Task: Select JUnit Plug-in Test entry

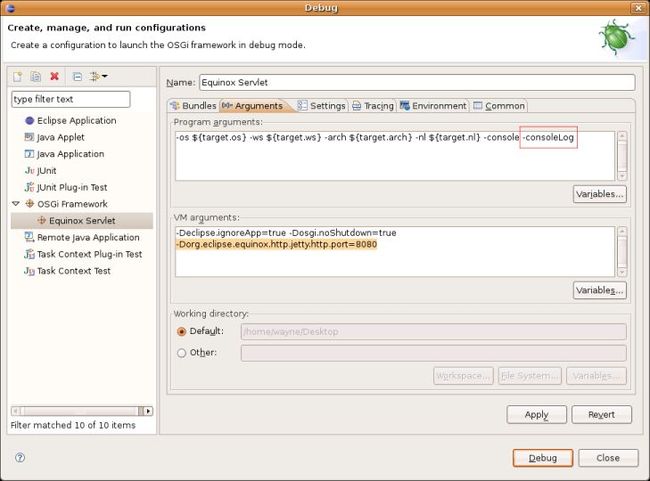Action: [72, 187]
